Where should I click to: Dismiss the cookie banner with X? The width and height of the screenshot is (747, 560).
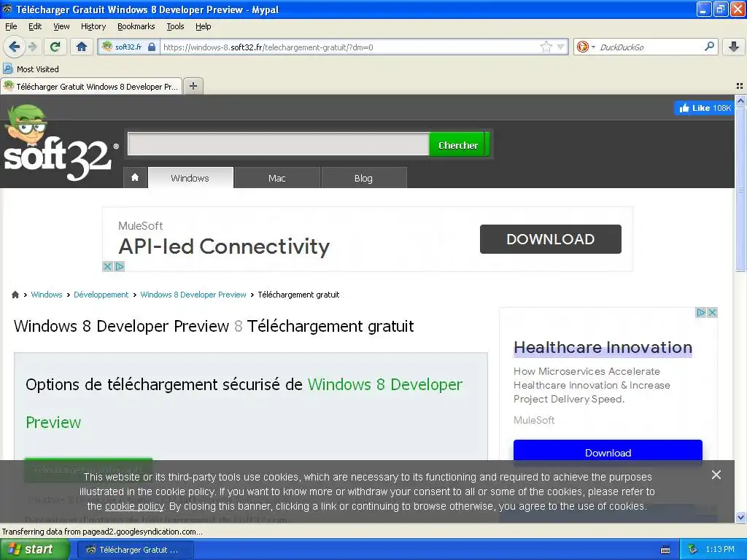[x=716, y=475]
